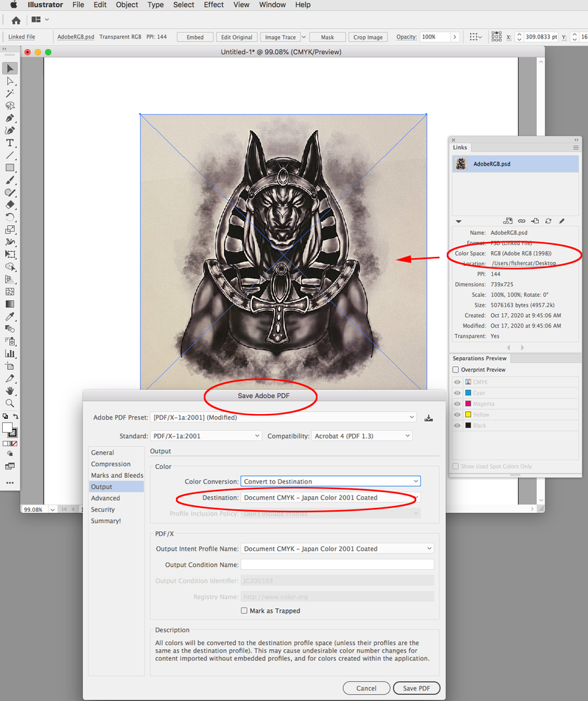Screen dimensions: 588x701
Task: Toggle visibility eye for CMYK separation
Action: coord(457,382)
